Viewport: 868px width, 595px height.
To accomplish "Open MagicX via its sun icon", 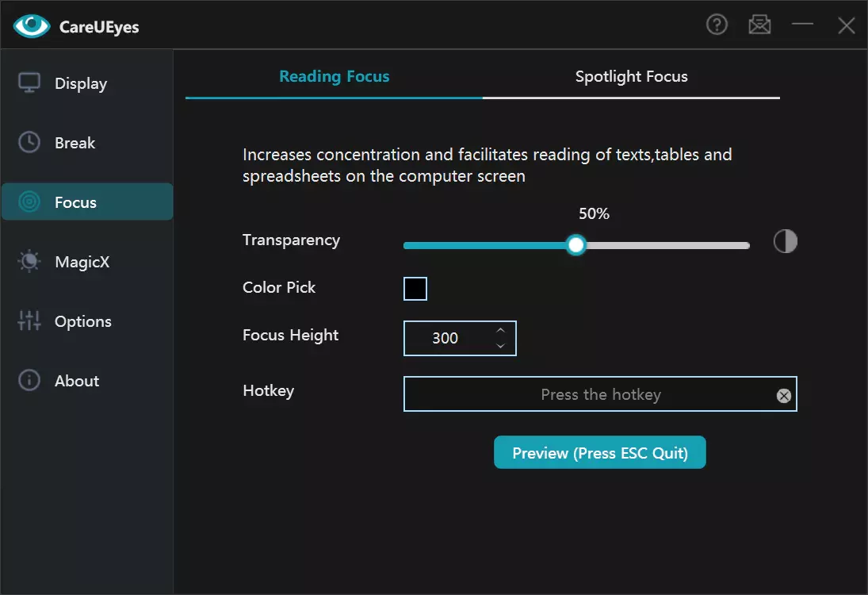I will click(29, 261).
